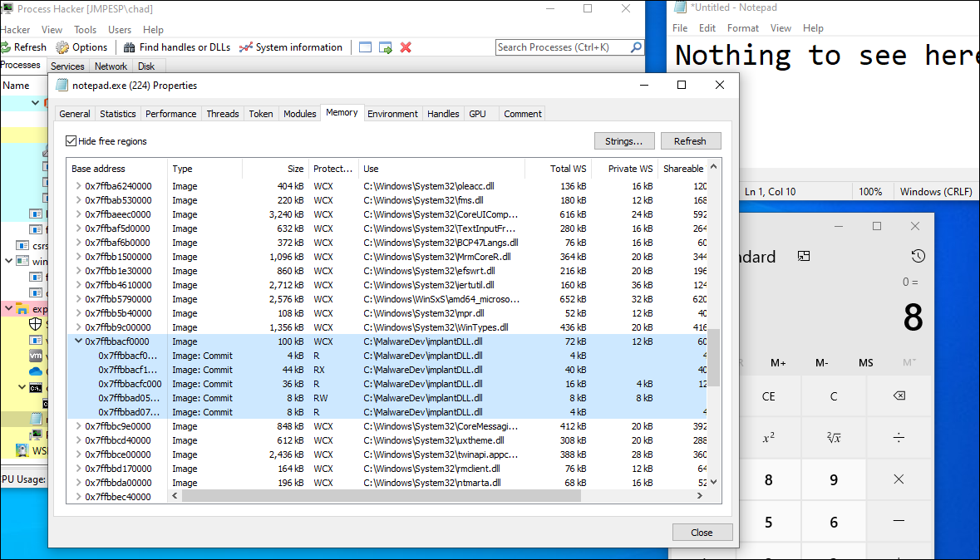The height and width of the screenshot is (560, 980).
Task: Open the Environment tab
Action: pos(392,114)
